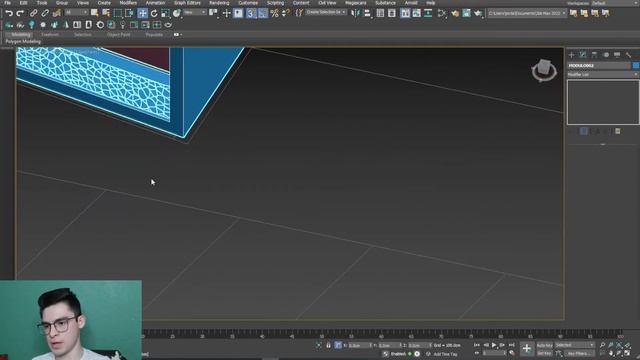Activate the Select and Rotate tool

(x=154, y=13)
